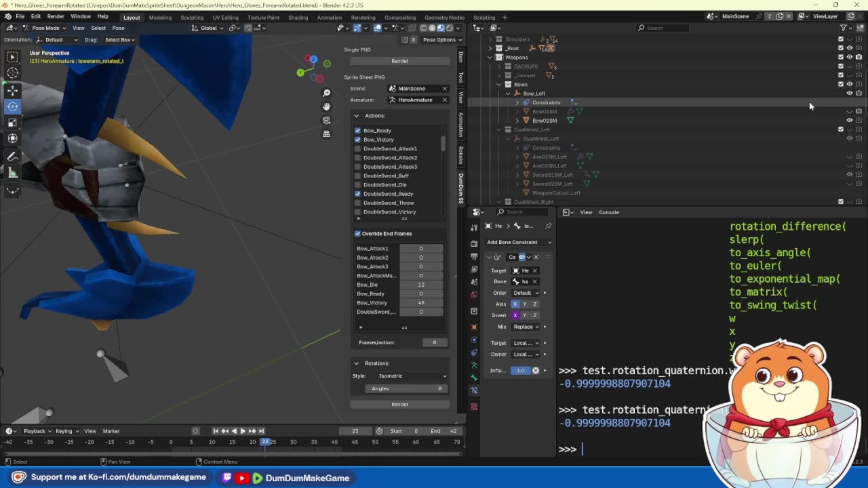Adjust the Influence slider value
The height and width of the screenshot is (488, 868).
(x=520, y=371)
